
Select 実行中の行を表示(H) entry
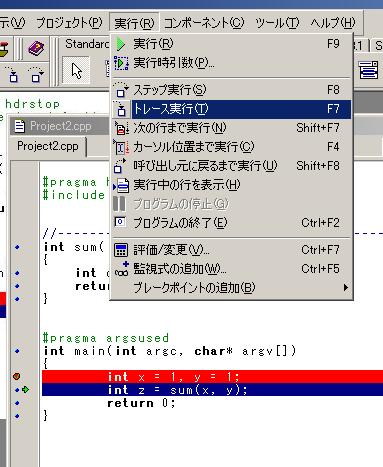click(231, 185)
